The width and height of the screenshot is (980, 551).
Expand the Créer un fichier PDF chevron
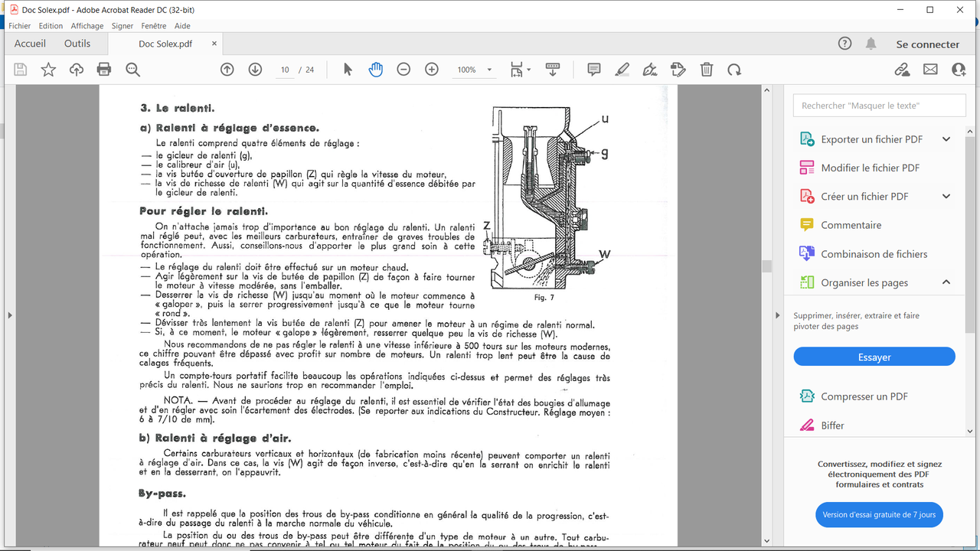[946, 197]
